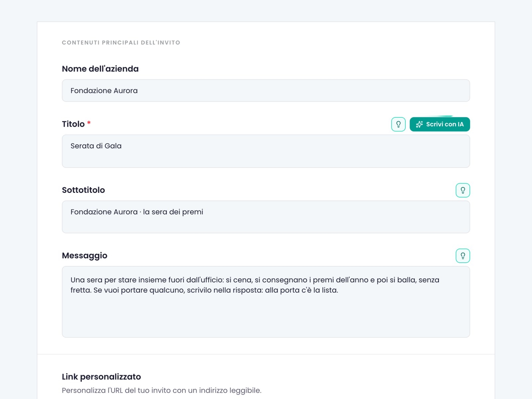Screen dimensions: 532x399
Task: Click the lightbulb suggestion icon beside Titolo
Action: [398, 124]
